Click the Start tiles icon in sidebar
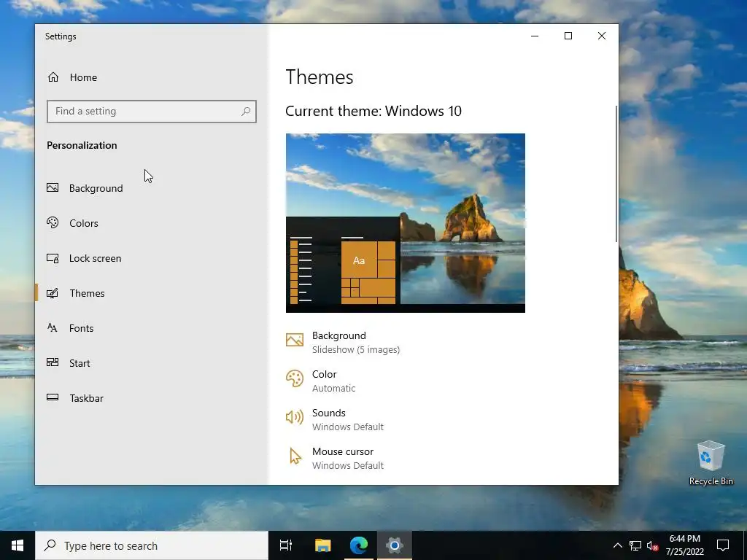 [53, 362]
